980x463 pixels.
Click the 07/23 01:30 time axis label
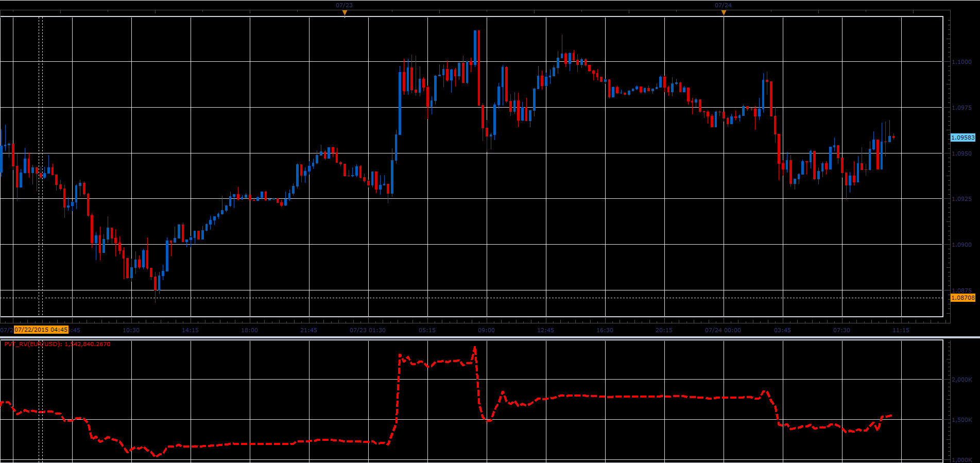click(368, 330)
